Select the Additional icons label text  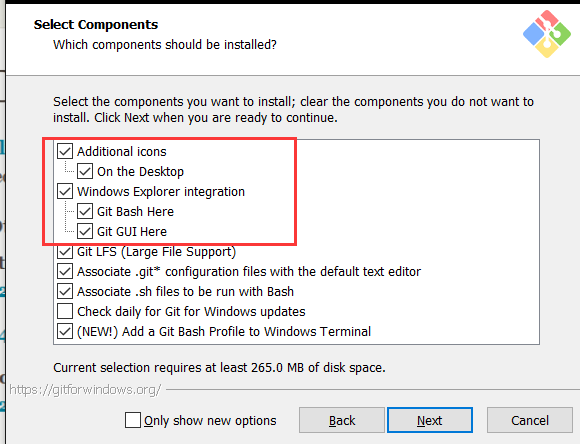(122, 151)
